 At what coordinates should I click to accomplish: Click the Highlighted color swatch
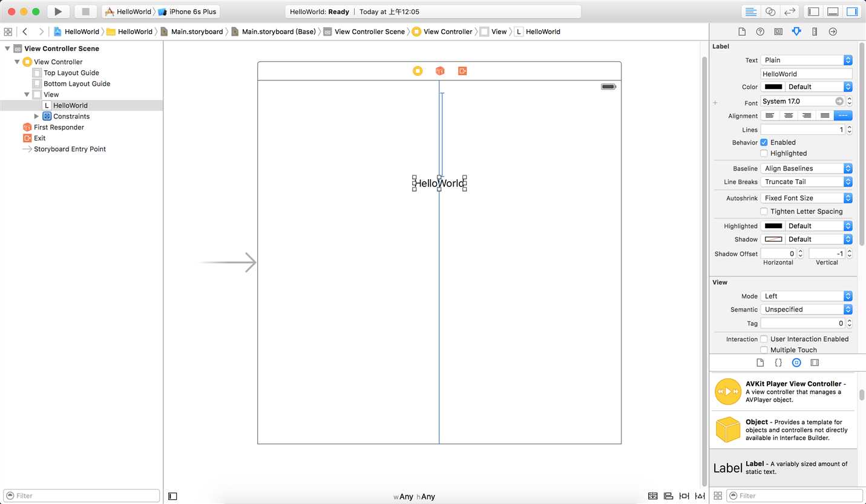pyautogui.click(x=773, y=226)
